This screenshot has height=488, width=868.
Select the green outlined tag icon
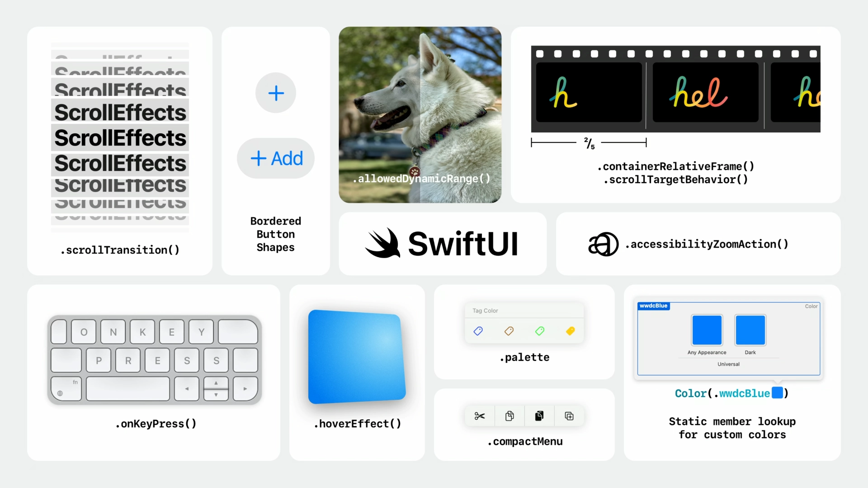pos(540,331)
